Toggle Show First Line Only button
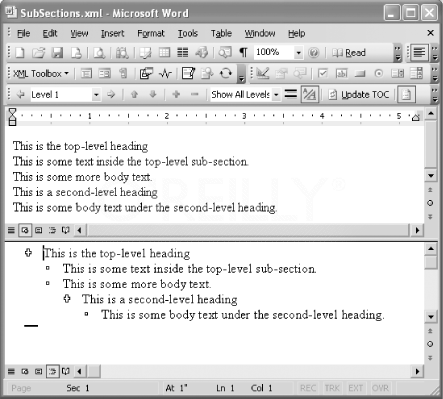Image resolution: width=443 pixels, height=399 pixels. [291, 95]
